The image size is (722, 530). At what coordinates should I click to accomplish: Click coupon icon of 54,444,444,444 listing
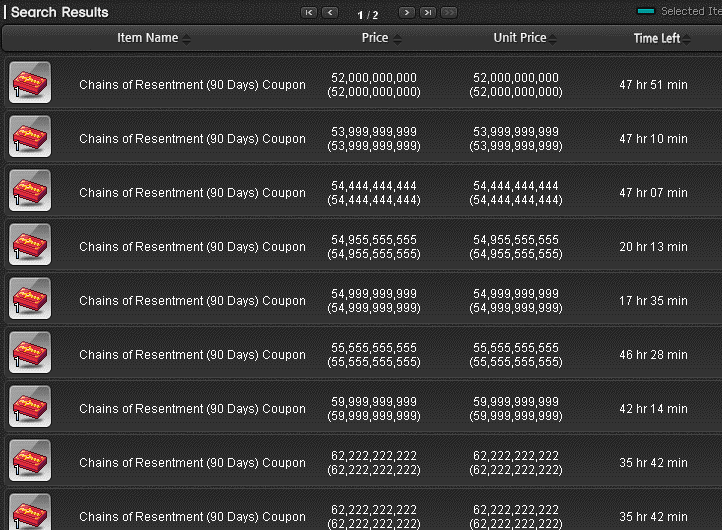pos(30,190)
